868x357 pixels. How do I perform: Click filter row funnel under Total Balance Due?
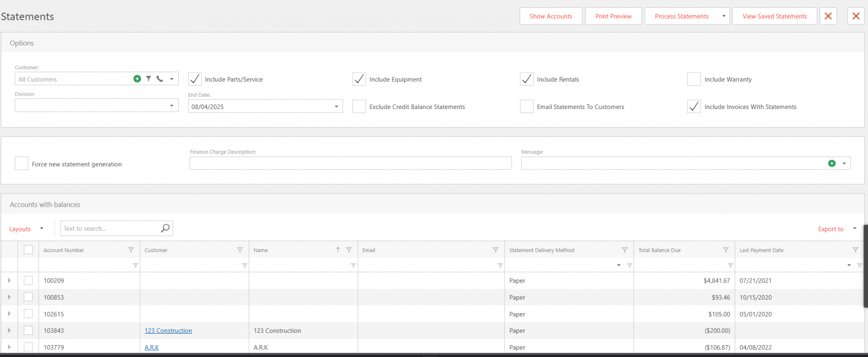pos(731,266)
